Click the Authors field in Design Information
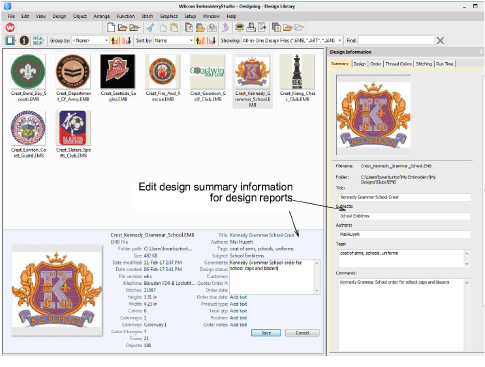Viewport: 485px width, 367px height. point(405,234)
